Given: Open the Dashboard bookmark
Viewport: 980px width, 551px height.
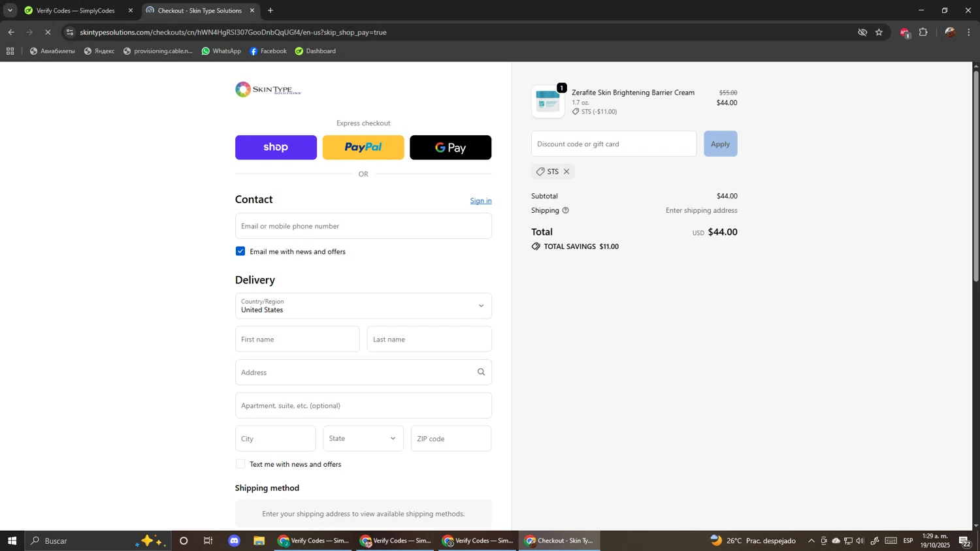Looking at the screenshot, I should click(x=316, y=51).
